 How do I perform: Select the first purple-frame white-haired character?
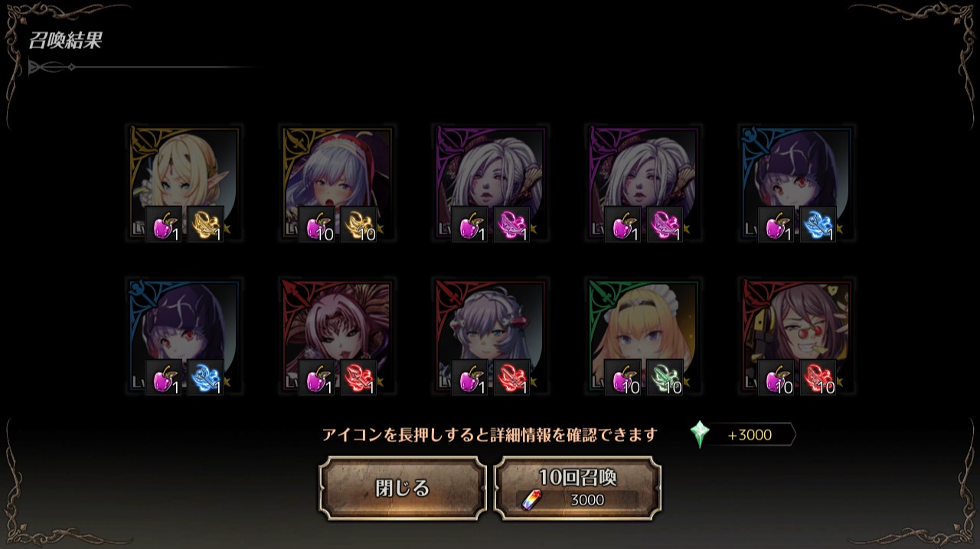pyautogui.click(x=491, y=183)
